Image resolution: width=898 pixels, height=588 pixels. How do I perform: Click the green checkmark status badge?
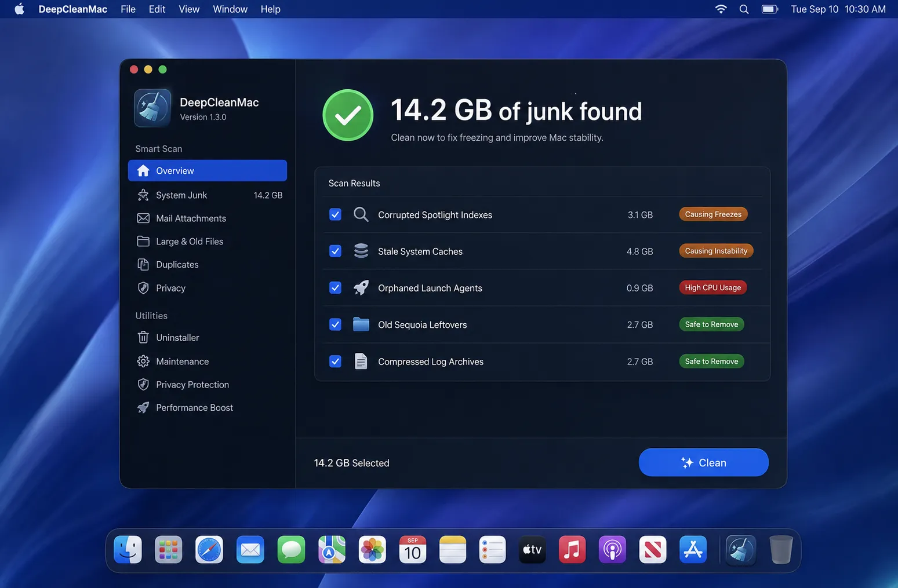point(348,115)
